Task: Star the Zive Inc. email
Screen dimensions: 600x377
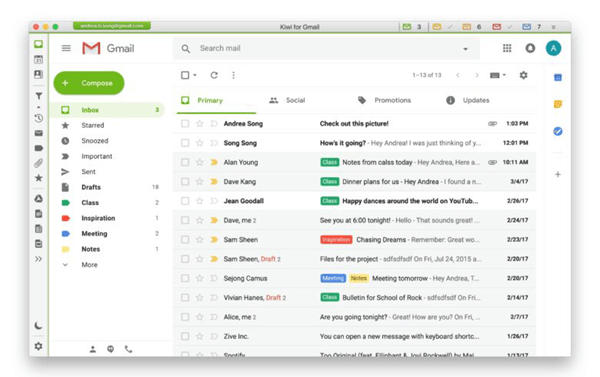Action: coord(199,336)
